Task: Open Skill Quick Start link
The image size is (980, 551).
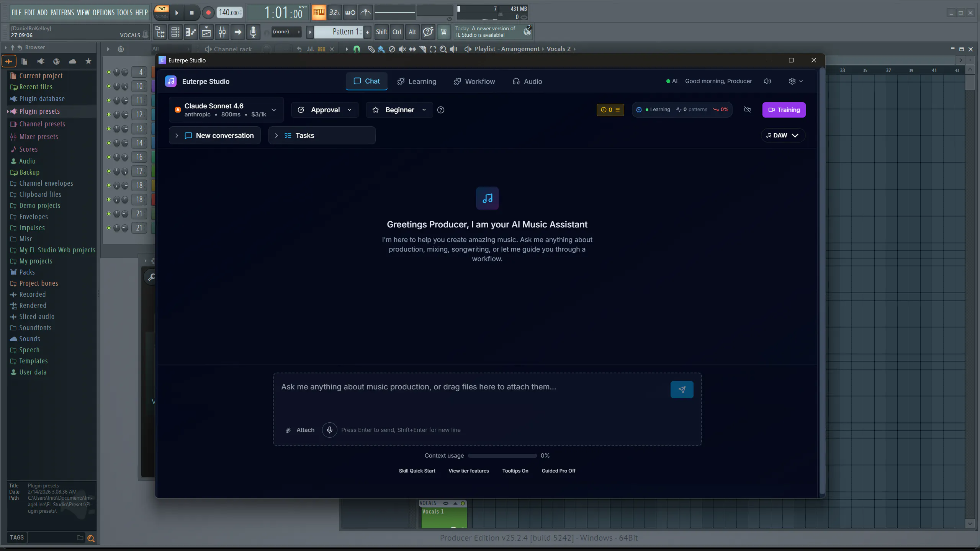Action: [417, 471]
